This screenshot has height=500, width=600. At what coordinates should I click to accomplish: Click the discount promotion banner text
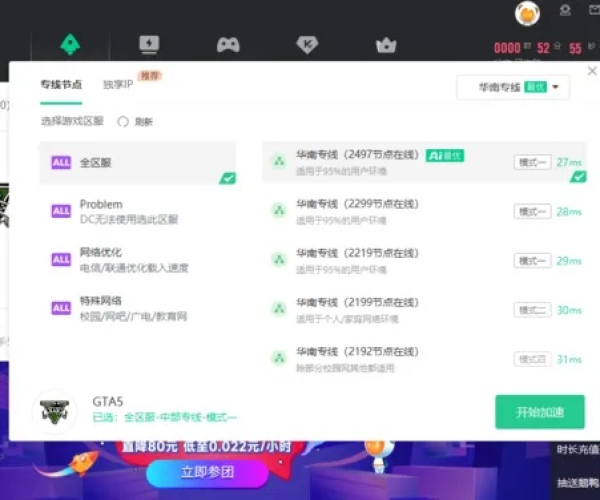click(x=207, y=446)
